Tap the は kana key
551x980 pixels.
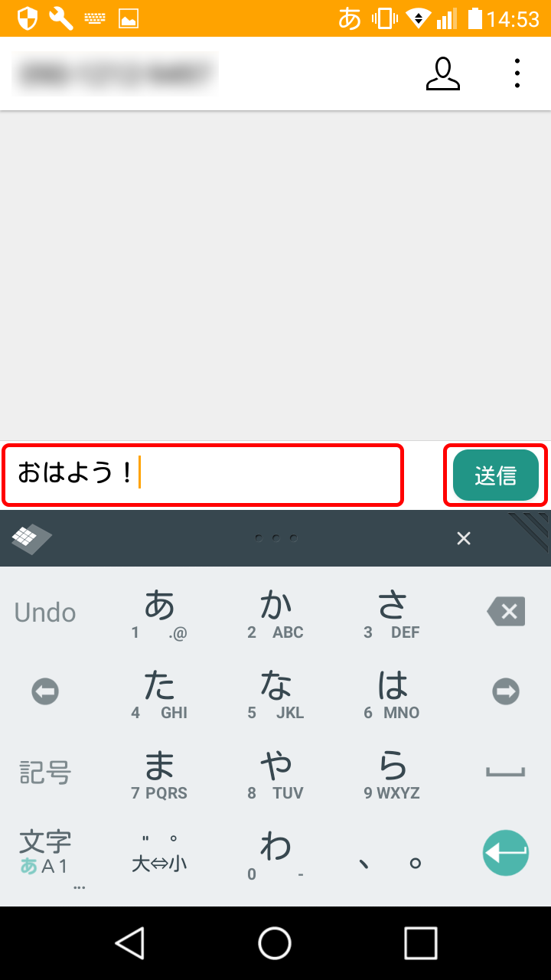[x=392, y=692]
